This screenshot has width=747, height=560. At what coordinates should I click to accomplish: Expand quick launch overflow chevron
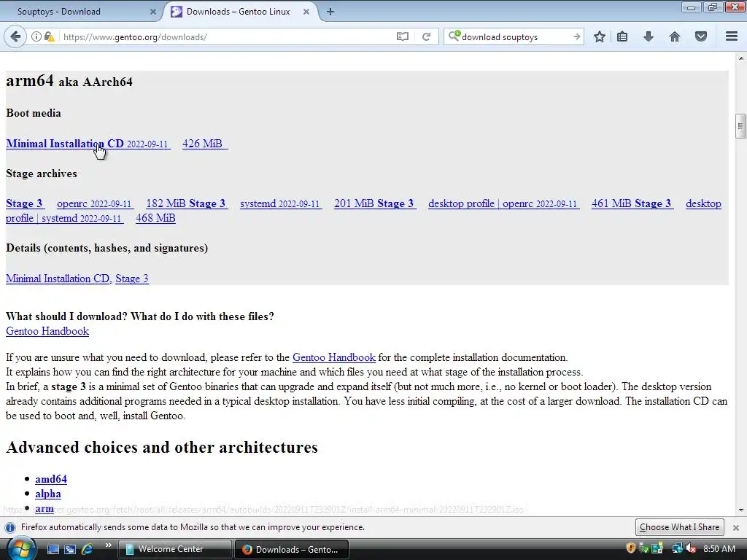pyautogui.click(x=108, y=545)
